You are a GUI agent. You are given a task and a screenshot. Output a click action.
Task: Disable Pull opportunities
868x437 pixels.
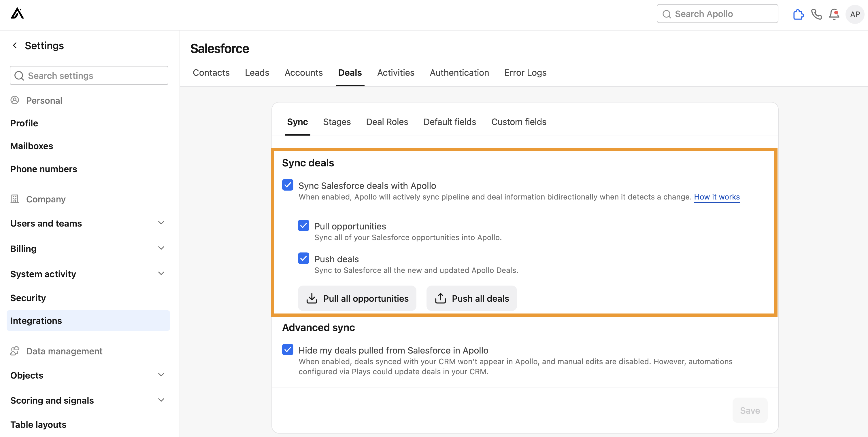[x=303, y=225]
